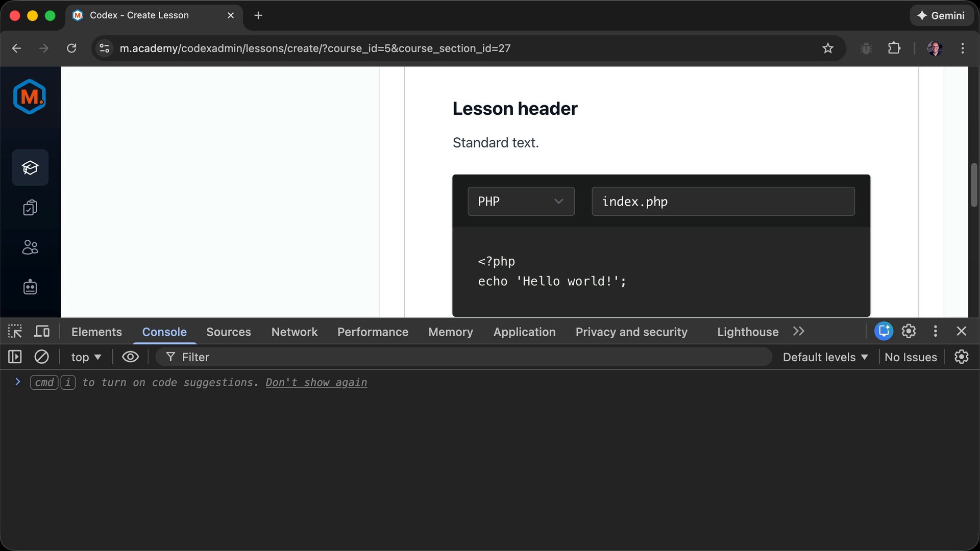The height and width of the screenshot is (551, 980).
Task: Open the PHP language dropdown
Action: coord(521,201)
